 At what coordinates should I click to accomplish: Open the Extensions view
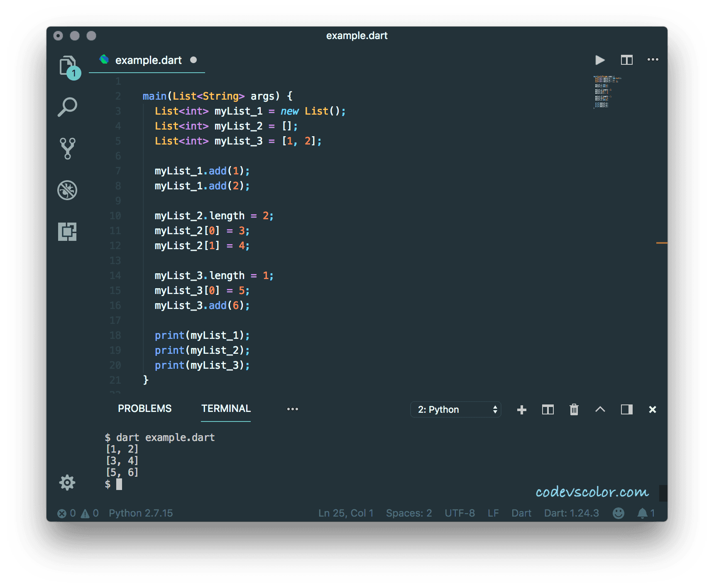(x=67, y=232)
